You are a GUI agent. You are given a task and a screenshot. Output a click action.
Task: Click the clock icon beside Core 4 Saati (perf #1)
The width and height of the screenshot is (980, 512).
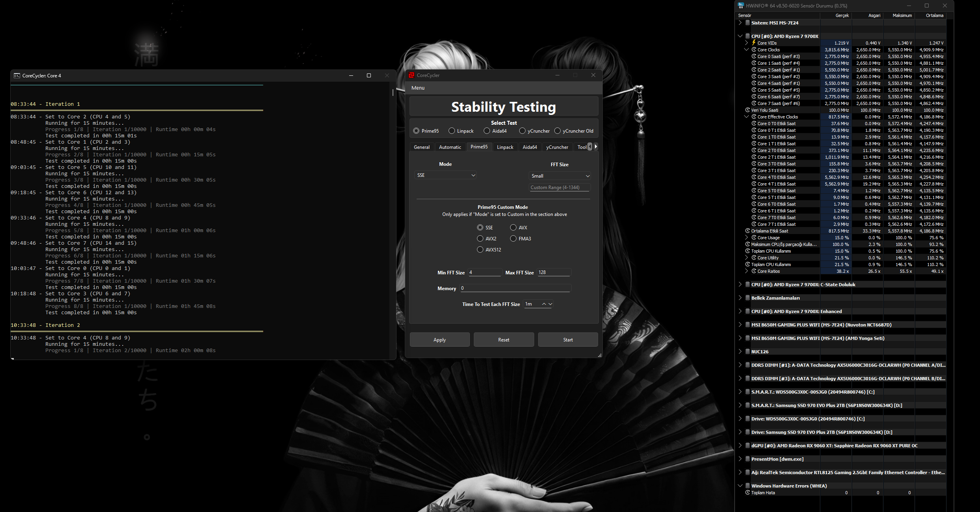pos(754,83)
